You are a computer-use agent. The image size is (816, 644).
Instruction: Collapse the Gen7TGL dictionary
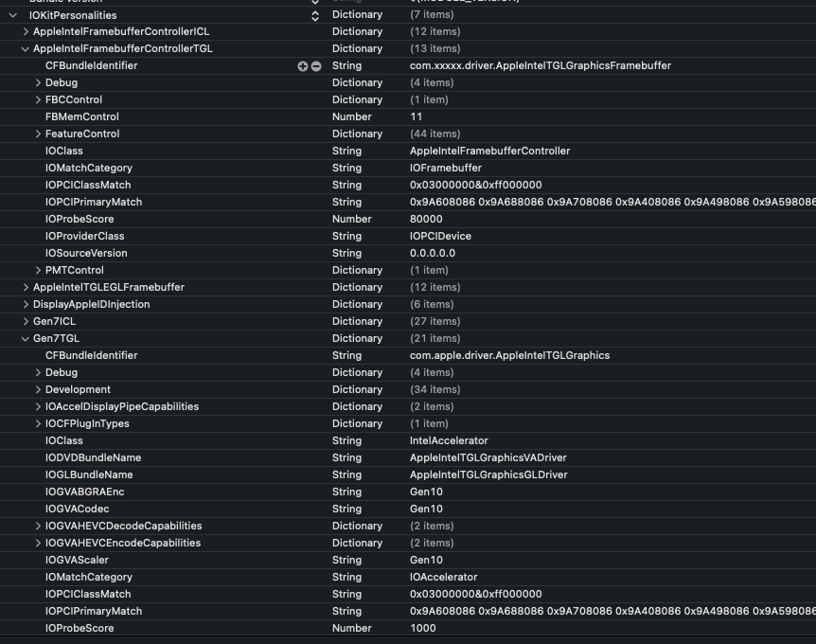tap(25, 338)
